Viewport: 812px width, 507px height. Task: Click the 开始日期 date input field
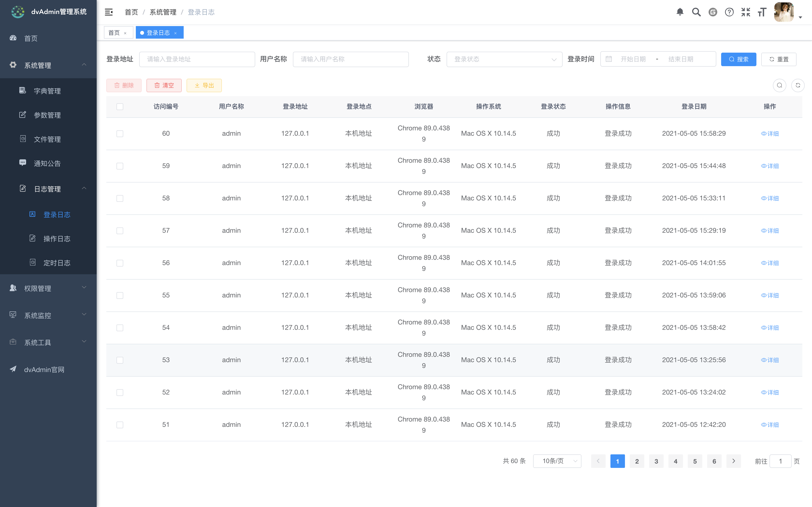pyautogui.click(x=633, y=59)
